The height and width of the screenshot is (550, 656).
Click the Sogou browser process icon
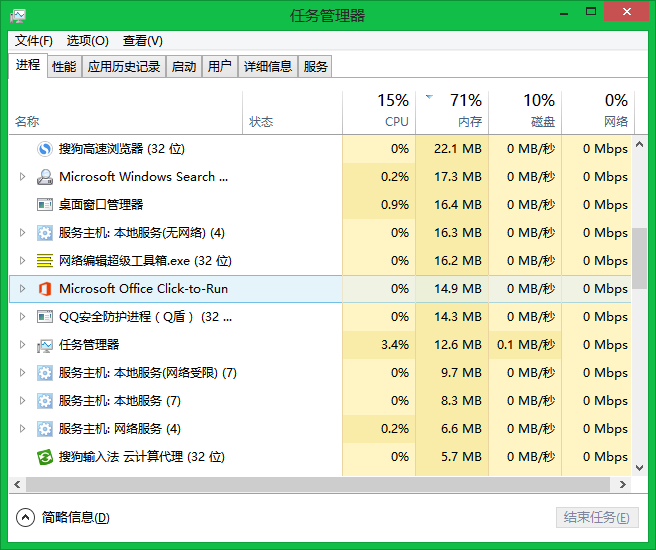tap(45, 148)
